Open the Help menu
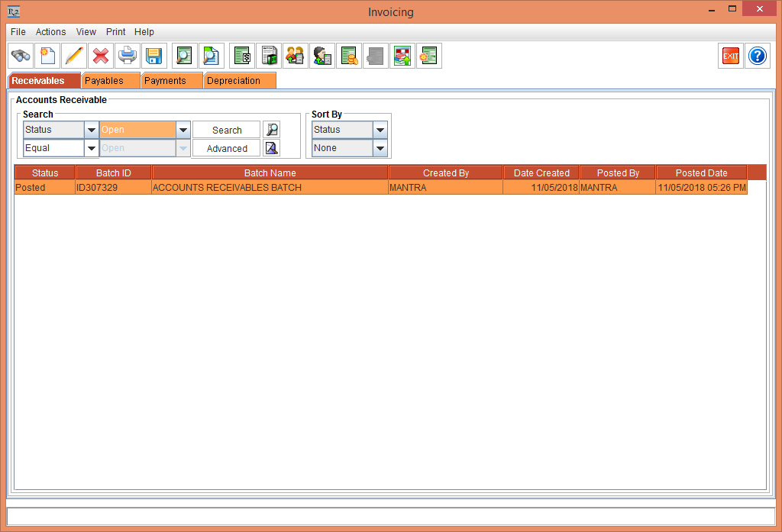 144,32
